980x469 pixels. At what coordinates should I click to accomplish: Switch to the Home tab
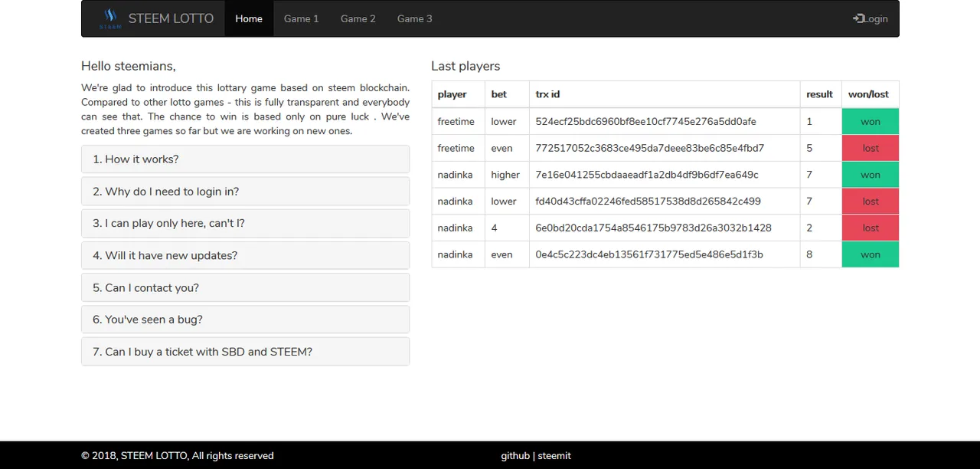coord(249,18)
